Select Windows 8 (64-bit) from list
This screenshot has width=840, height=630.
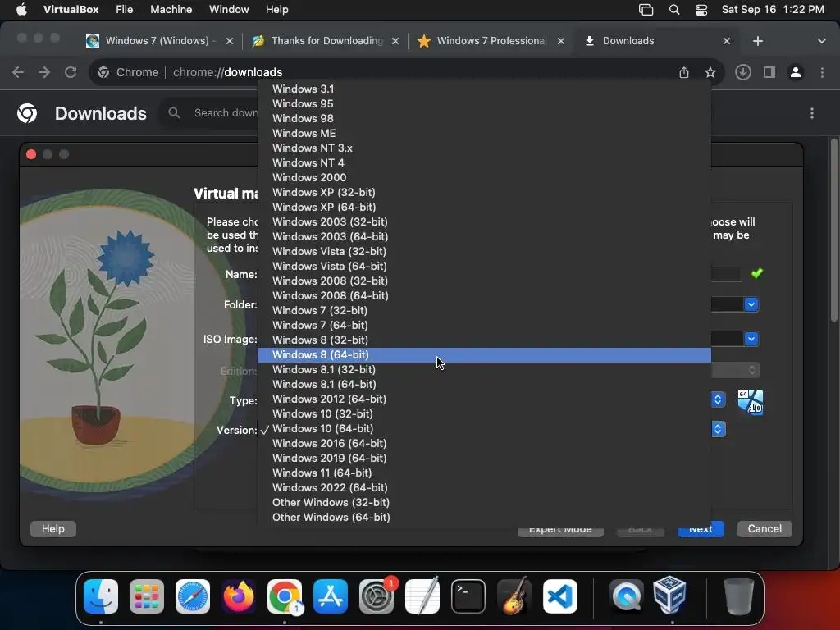pyautogui.click(x=484, y=354)
